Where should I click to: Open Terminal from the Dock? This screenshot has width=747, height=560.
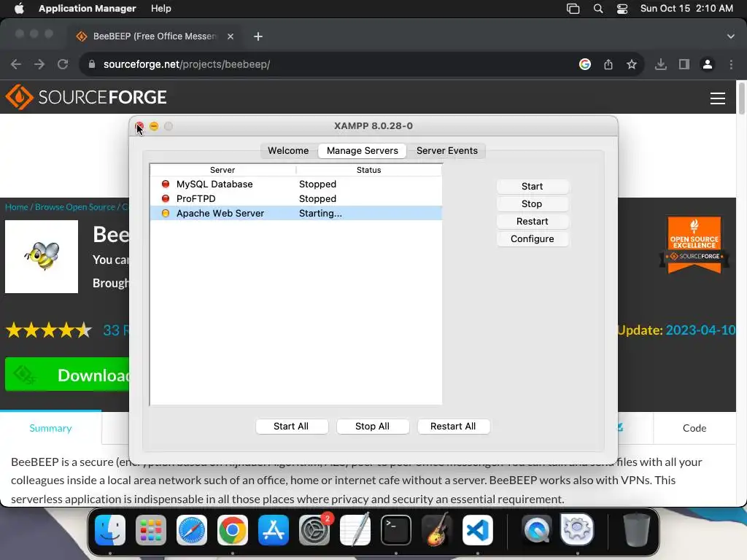(x=396, y=530)
